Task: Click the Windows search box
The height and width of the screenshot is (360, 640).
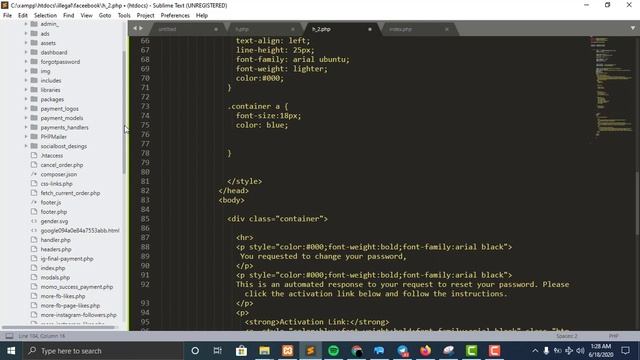Action: click(102, 351)
